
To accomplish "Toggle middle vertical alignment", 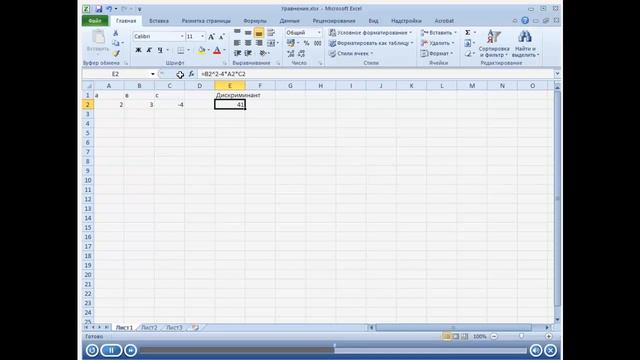I will point(248,32).
